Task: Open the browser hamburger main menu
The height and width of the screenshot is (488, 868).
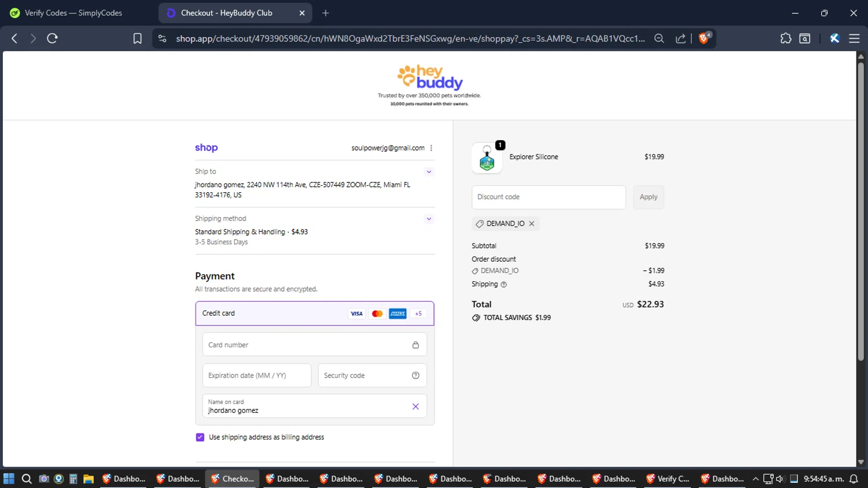Action: tap(854, 38)
